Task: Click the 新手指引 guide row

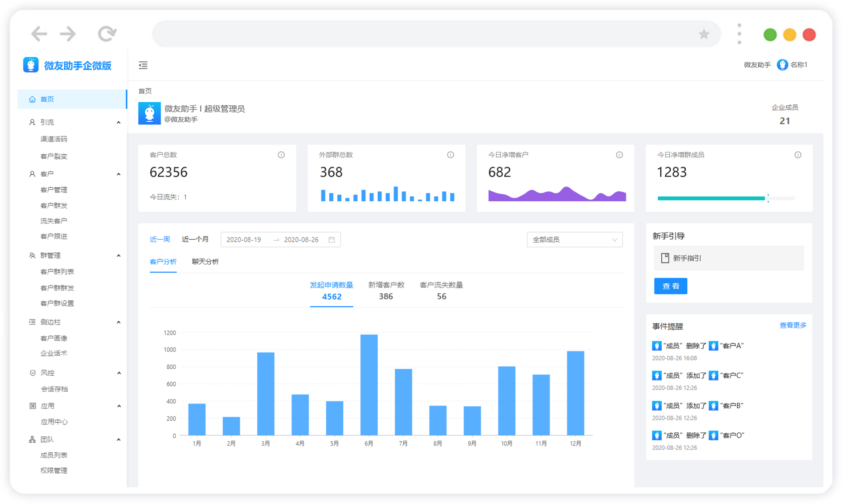Action: click(729, 258)
